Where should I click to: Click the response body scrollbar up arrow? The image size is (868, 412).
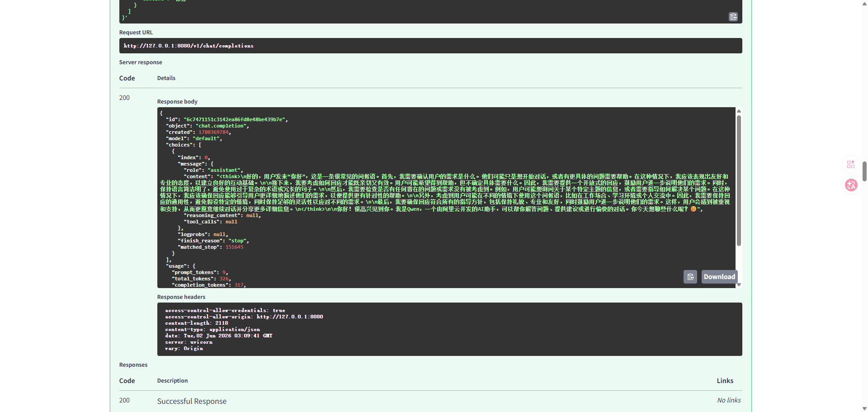pyautogui.click(x=739, y=111)
